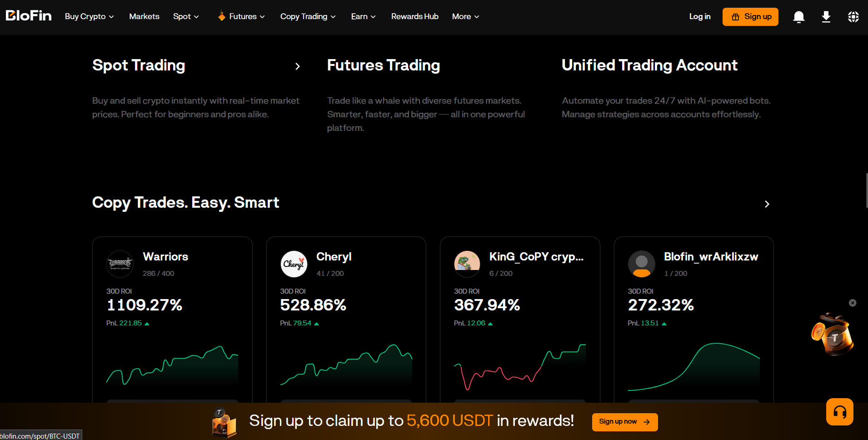This screenshot has width=868, height=440.
Task: Close the floating reward widget
Action: click(x=853, y=303)
